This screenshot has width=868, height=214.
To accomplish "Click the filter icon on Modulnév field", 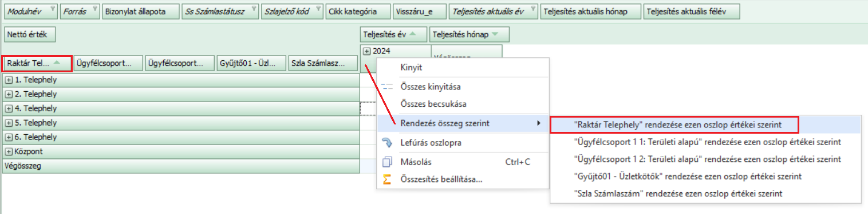I will point(52,9).
